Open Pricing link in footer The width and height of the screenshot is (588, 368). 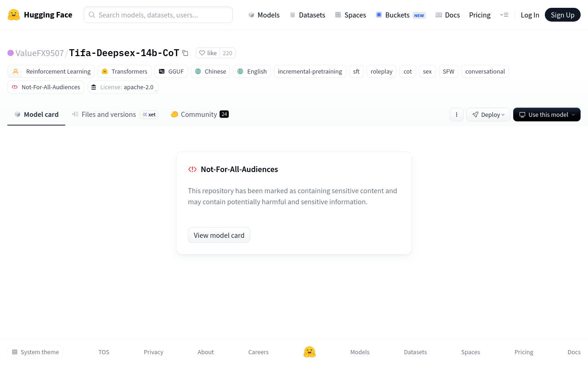524,352
